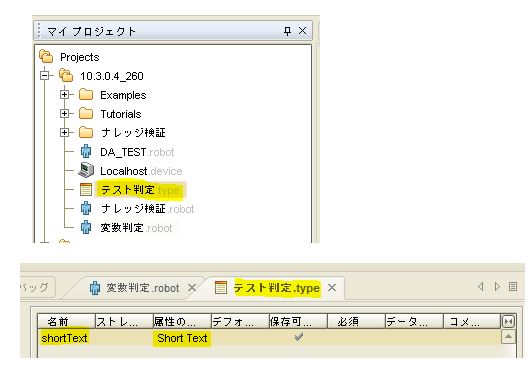Viewport: 531px width, 367px height.
Task: Click the 保存可... column header
Action: (x=298, y=321)
